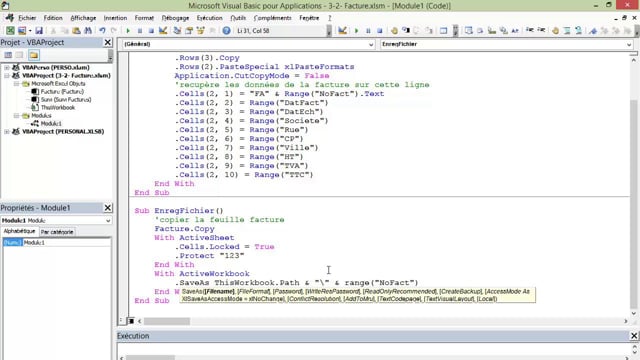The width and height of the screenshot is (640, 360).
Task: Open the Exécution menu
Action: click(209, 18)
